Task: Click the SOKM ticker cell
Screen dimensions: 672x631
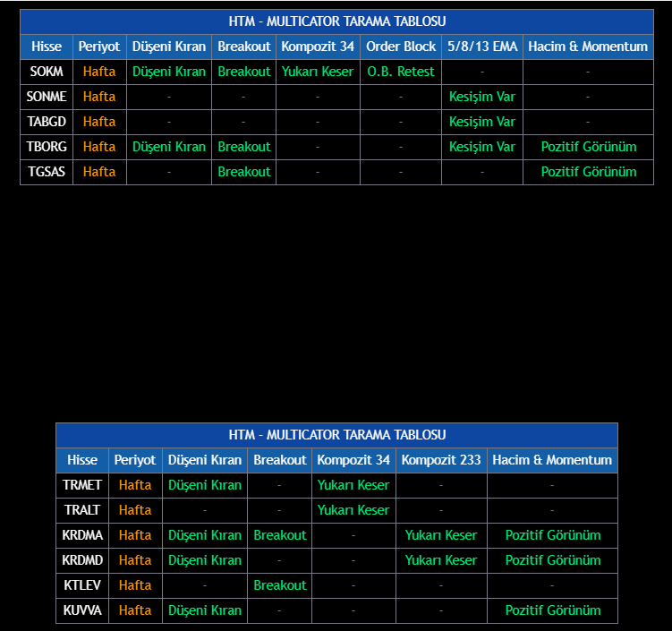Action: 47,72
